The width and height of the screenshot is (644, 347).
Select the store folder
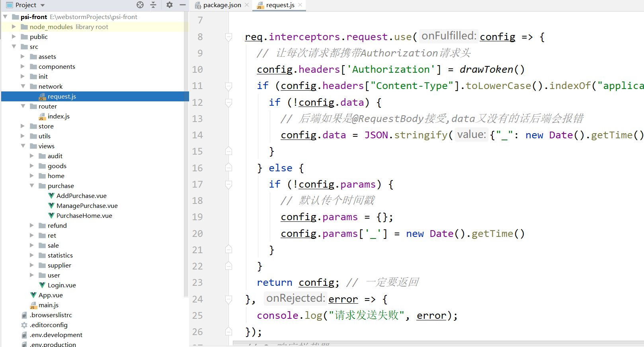pyautogui.click(x=46, y=126)
